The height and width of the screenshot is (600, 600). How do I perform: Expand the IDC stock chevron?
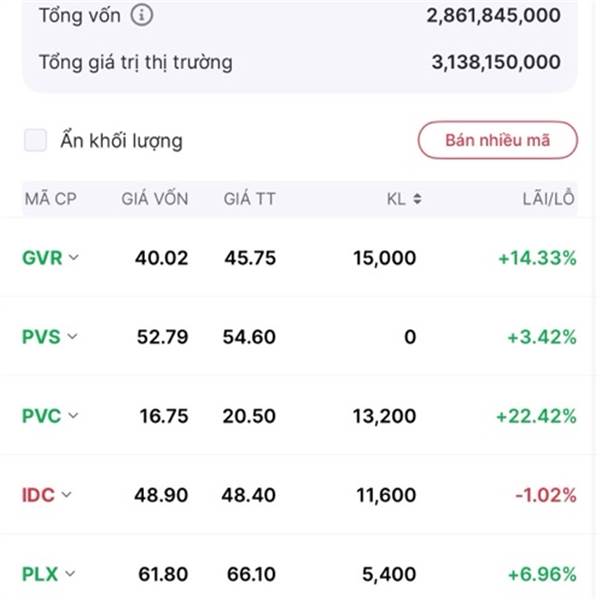coord(67,494)
